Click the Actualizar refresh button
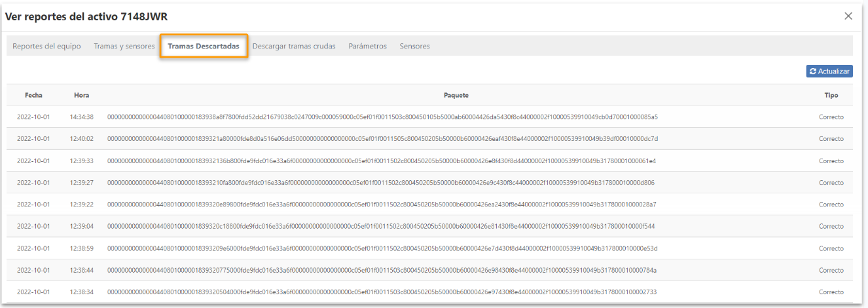 click(x=829, y=71)
